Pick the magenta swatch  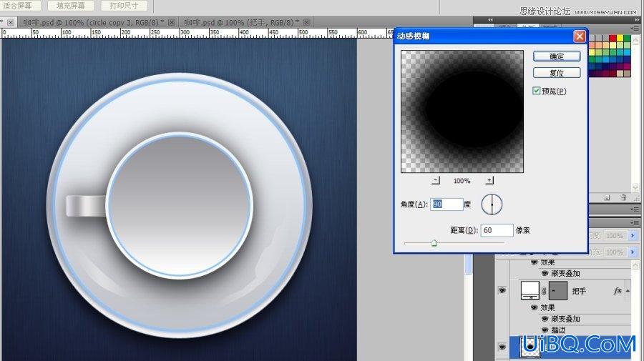pyautogui.click(x=627, y=66)
